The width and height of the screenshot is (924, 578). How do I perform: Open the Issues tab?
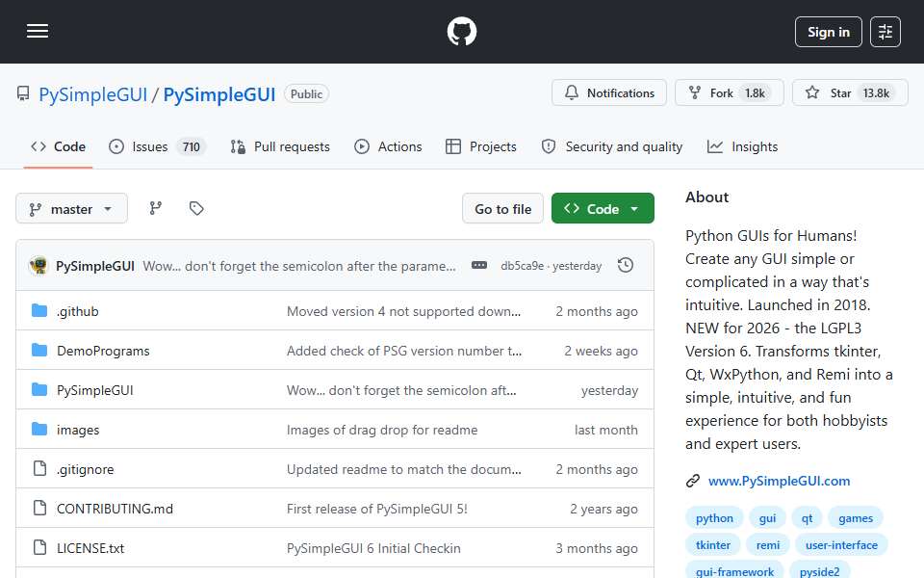click(x=157, y=146)
